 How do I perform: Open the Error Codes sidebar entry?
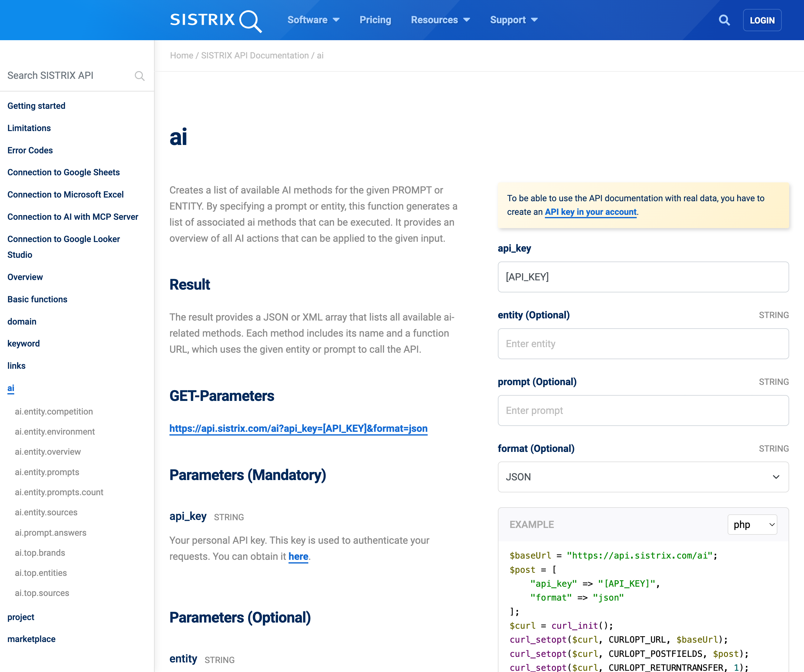point(30,150)
